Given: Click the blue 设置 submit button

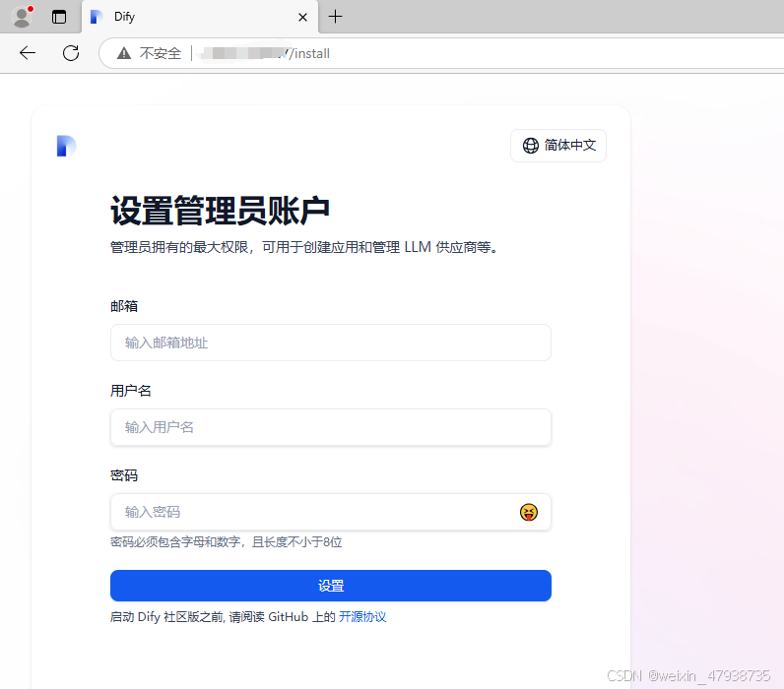Looking at the screenshot, I should pyautogui.click(x=331, y=586).
